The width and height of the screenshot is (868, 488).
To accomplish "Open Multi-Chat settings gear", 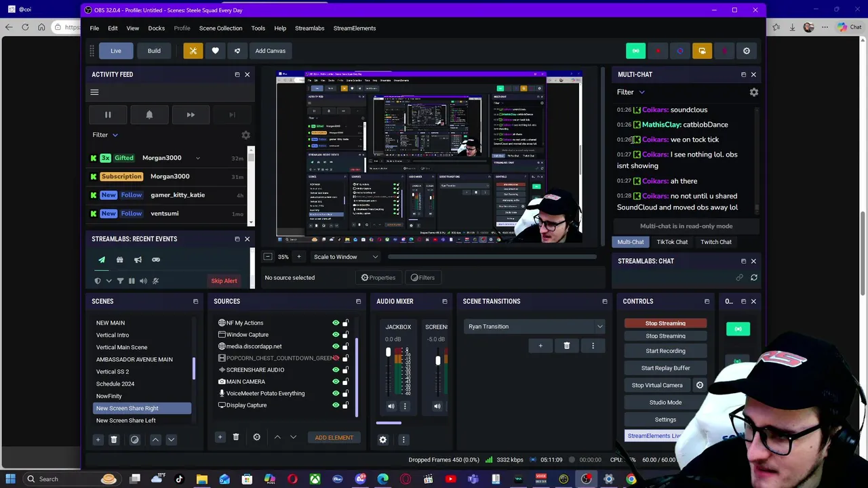I will pyautogui.click(x=753, y=92).
